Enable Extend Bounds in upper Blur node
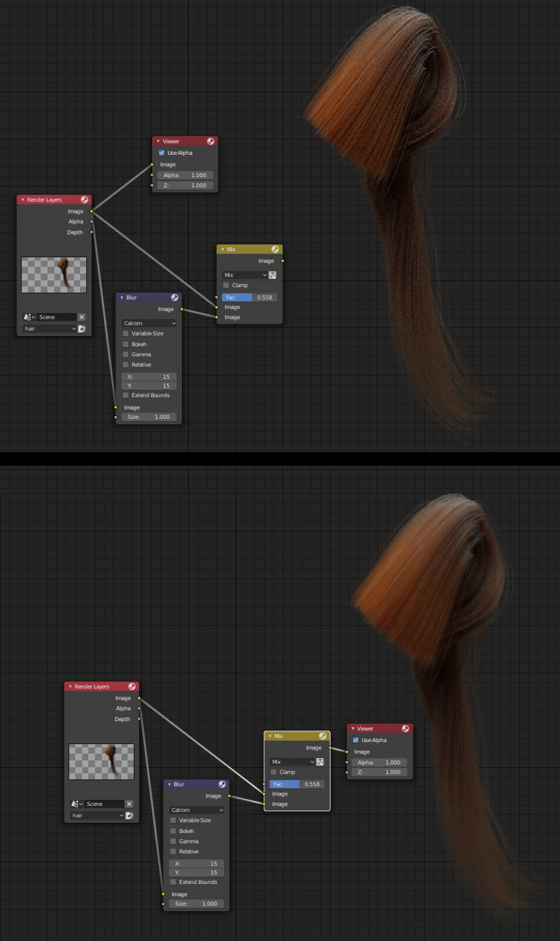 pyautogui.click(x=126, y=395)
